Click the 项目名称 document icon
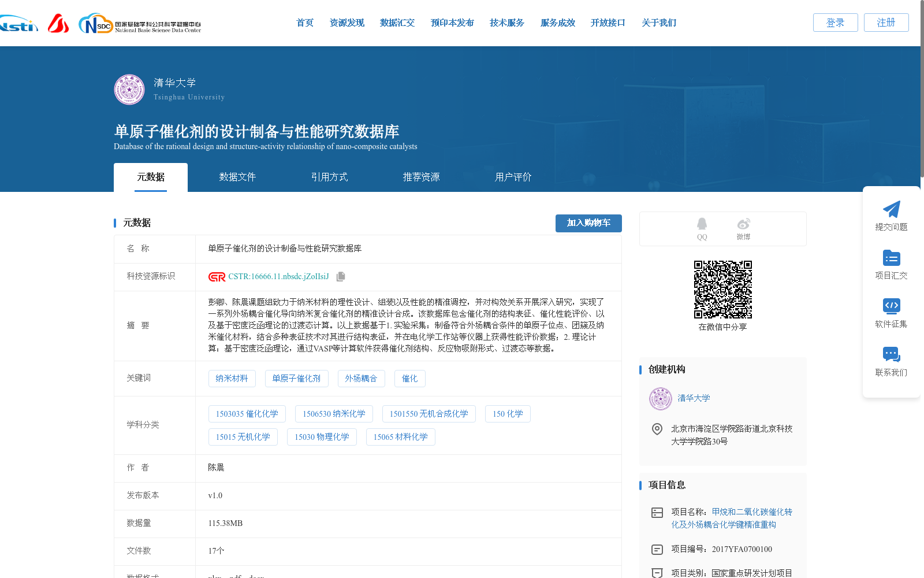This screenshot has width=924, height=578. 657,513
